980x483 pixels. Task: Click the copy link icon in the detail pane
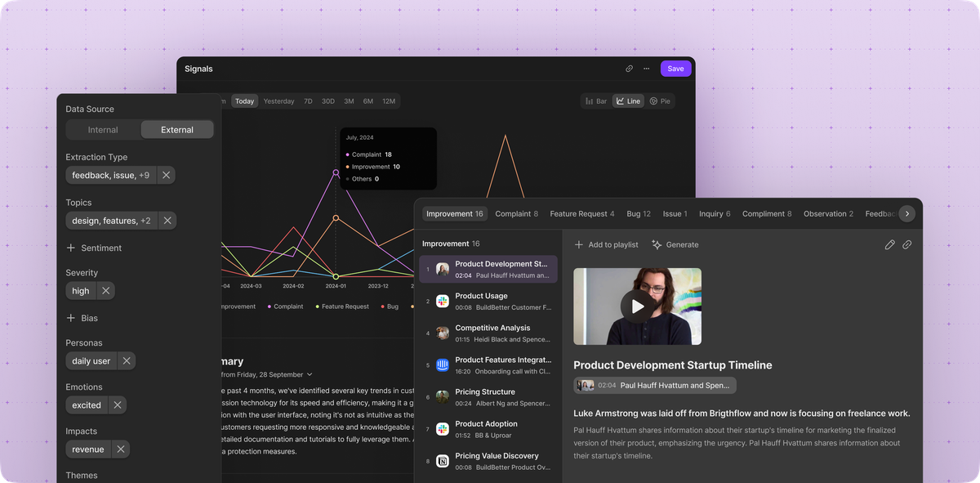click(x=907, y=244)
